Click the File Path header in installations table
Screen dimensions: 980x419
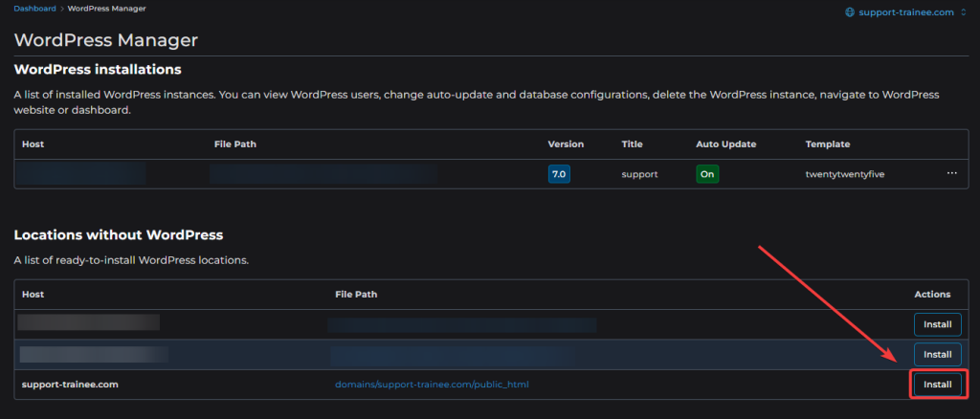235,144
